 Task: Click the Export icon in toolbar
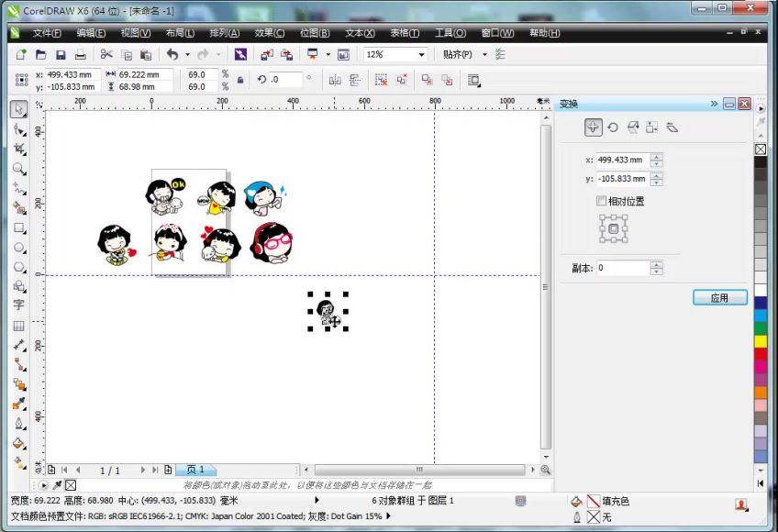286,55
